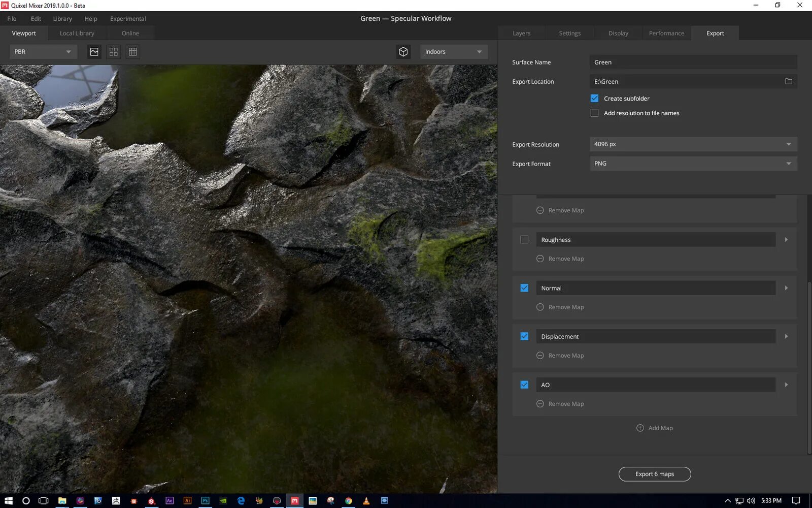812x508 pixels.
Task: Enable Add resolution to file names
Action: 594,113
